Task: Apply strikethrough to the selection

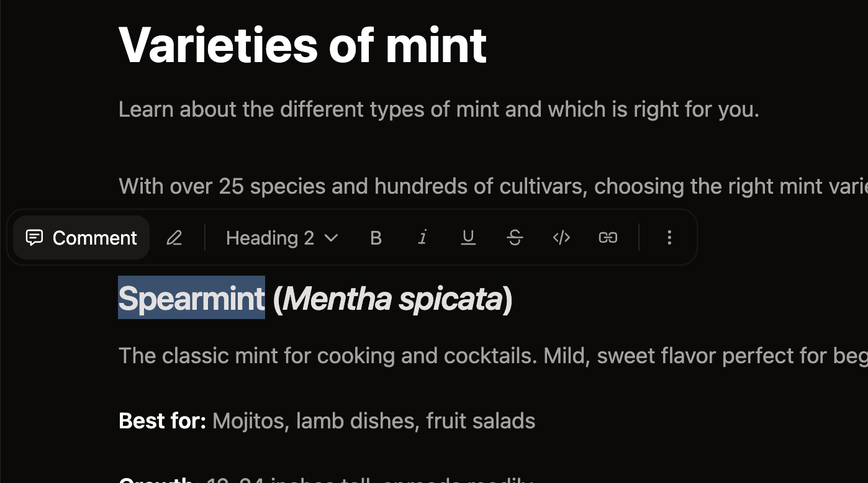Action: (x=515, y=237)
